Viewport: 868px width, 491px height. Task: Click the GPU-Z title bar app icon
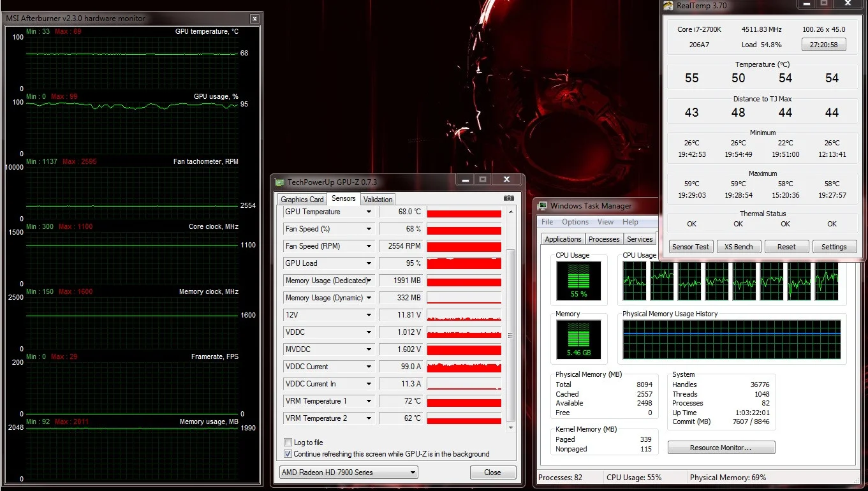(x=279, y=182)
